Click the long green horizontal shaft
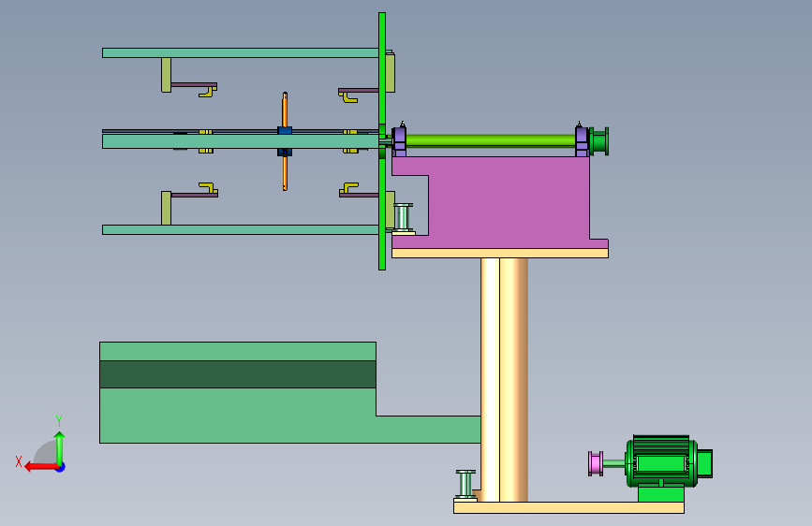The height and width of the screenshot is (526, 812). (491, 140)
